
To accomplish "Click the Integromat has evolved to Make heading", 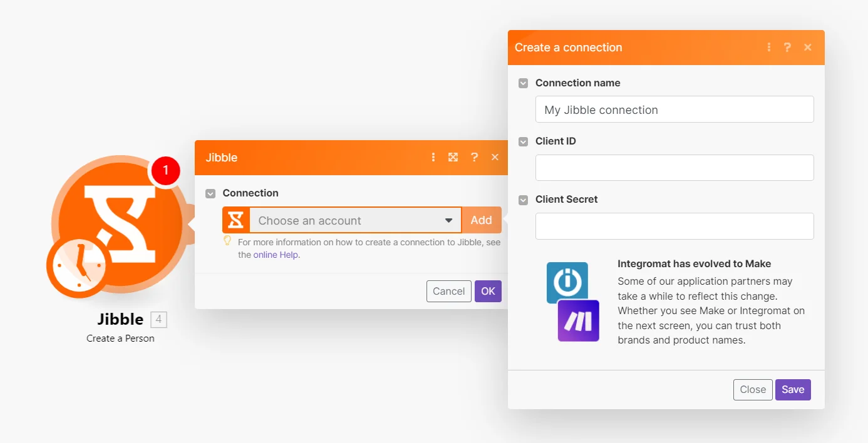I will pyautogui.click(x=694, y=263).
